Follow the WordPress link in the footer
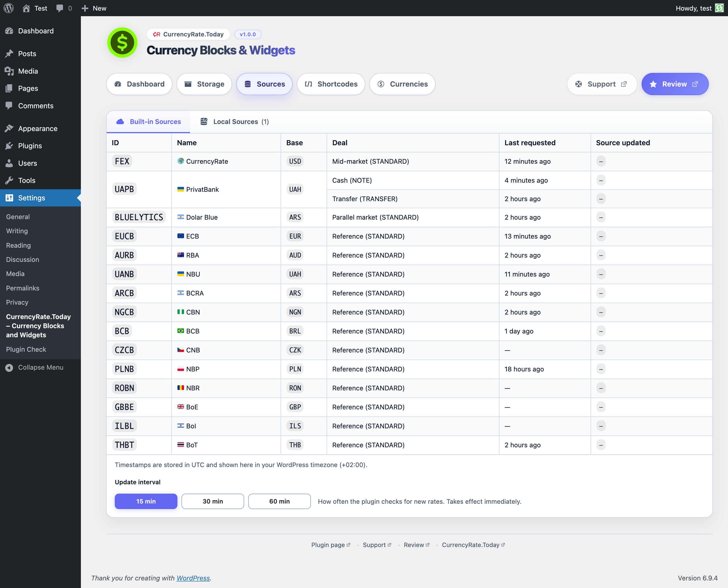 pyautogui.click(x=193, y=578)
